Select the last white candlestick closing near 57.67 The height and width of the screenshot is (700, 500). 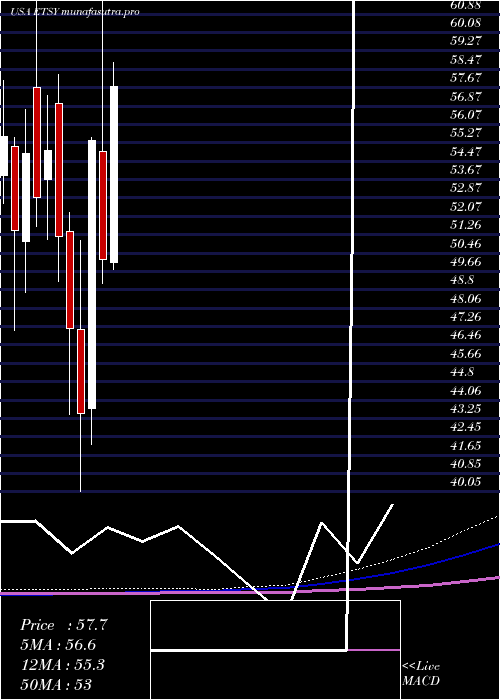pos(114,175)
